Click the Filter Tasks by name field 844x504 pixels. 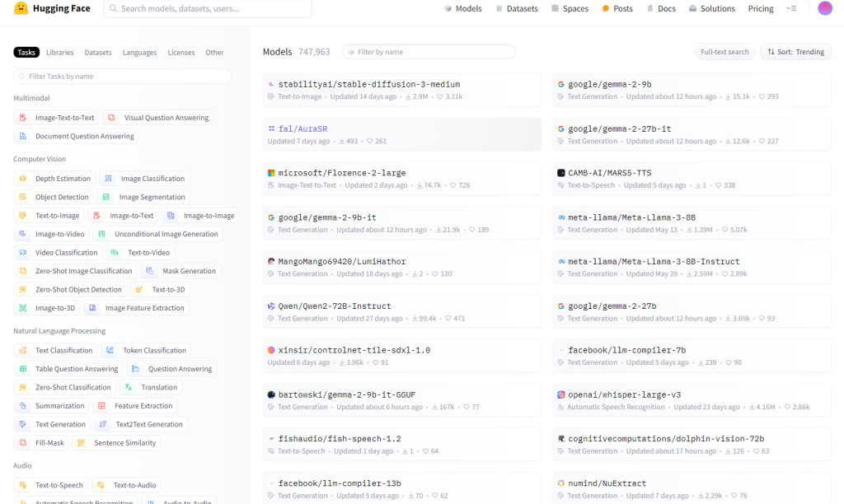tap(122, 77)
